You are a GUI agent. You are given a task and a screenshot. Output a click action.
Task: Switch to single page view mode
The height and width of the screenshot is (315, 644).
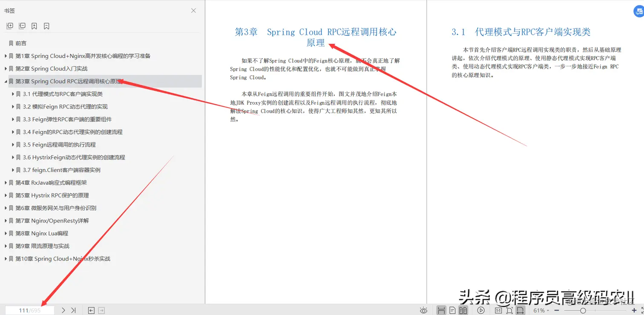pyautogui.click(x=453, y=310)
